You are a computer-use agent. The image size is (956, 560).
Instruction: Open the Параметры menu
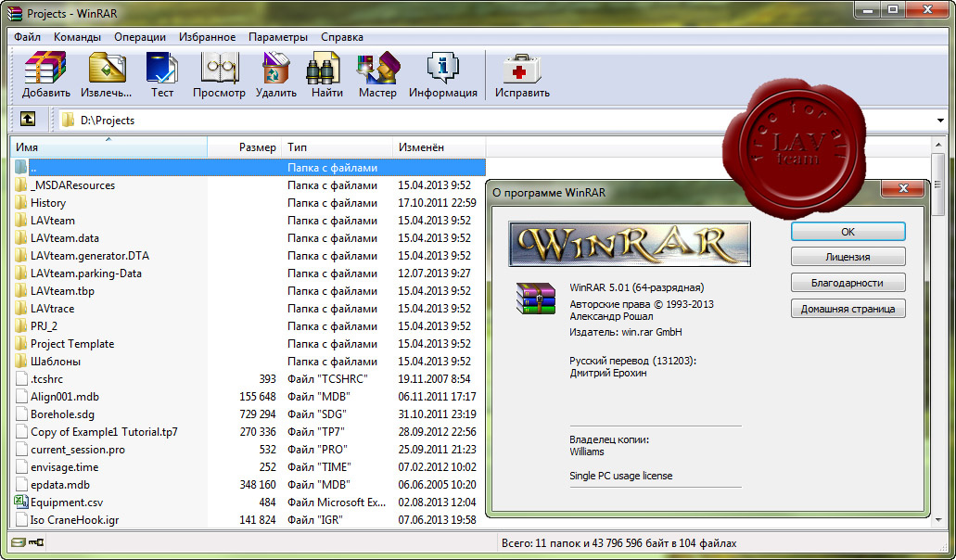[278, 37]
